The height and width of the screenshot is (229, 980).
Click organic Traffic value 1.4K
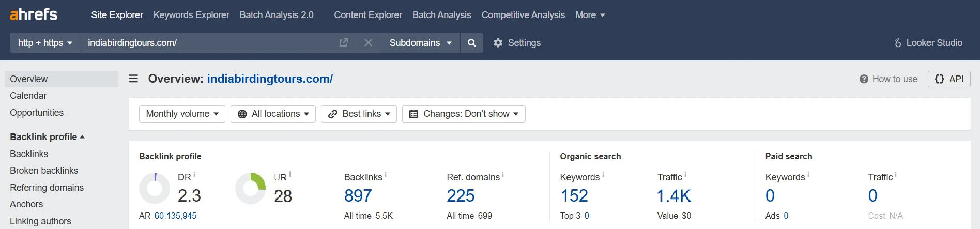pyautogui.click(x=674, y=196)
